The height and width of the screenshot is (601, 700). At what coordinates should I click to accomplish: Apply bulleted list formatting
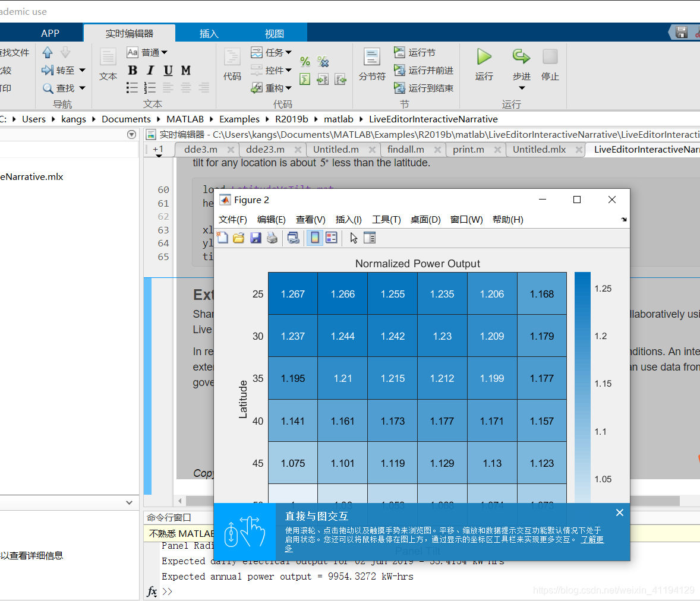click(132, 87)
